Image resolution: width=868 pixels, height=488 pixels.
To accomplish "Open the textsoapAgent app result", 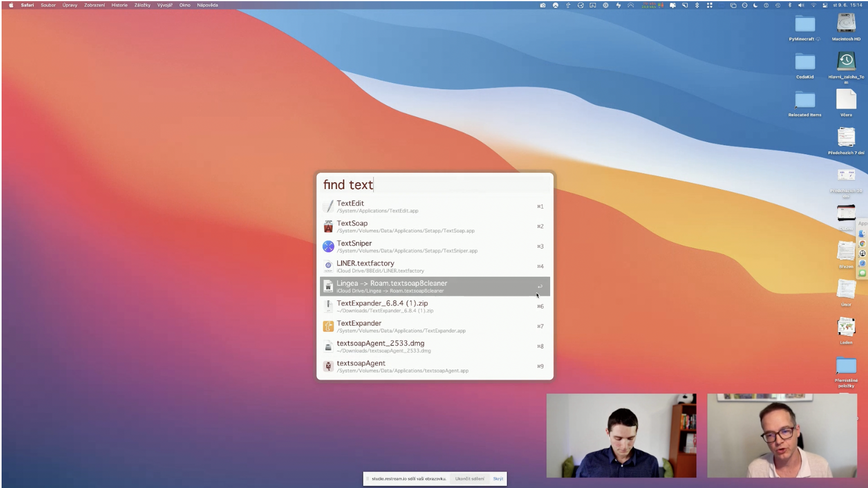I will point(435,367).
